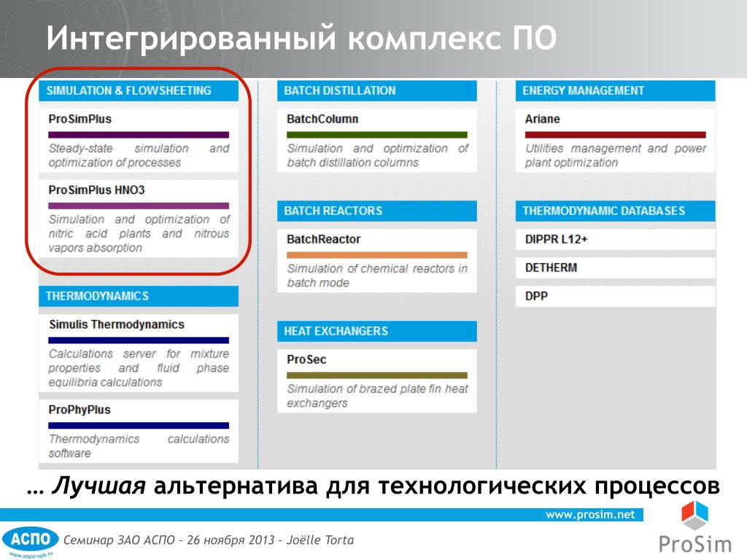The height and width of the screenshot is (560, 747).
Task: Open the BatchColumn product title
Action: point(322,119)
